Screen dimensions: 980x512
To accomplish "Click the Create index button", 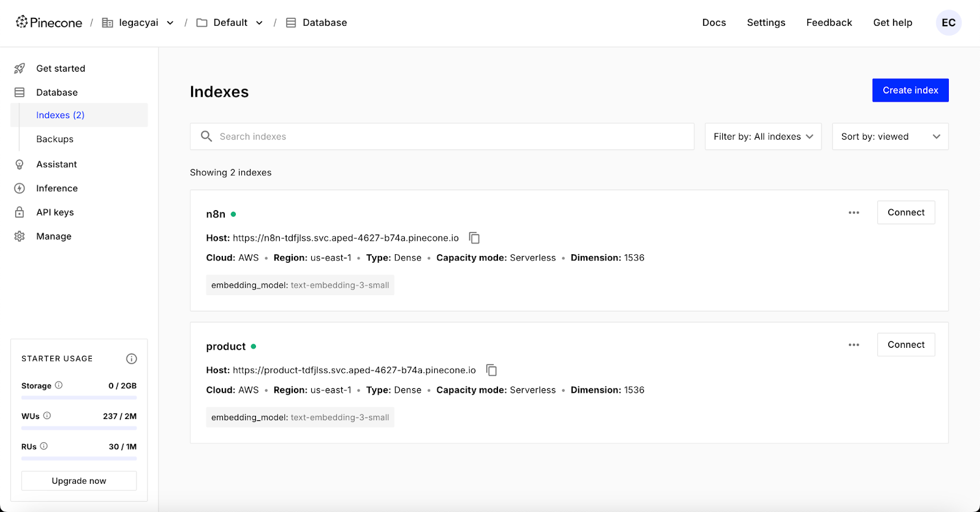I will 910,90.
